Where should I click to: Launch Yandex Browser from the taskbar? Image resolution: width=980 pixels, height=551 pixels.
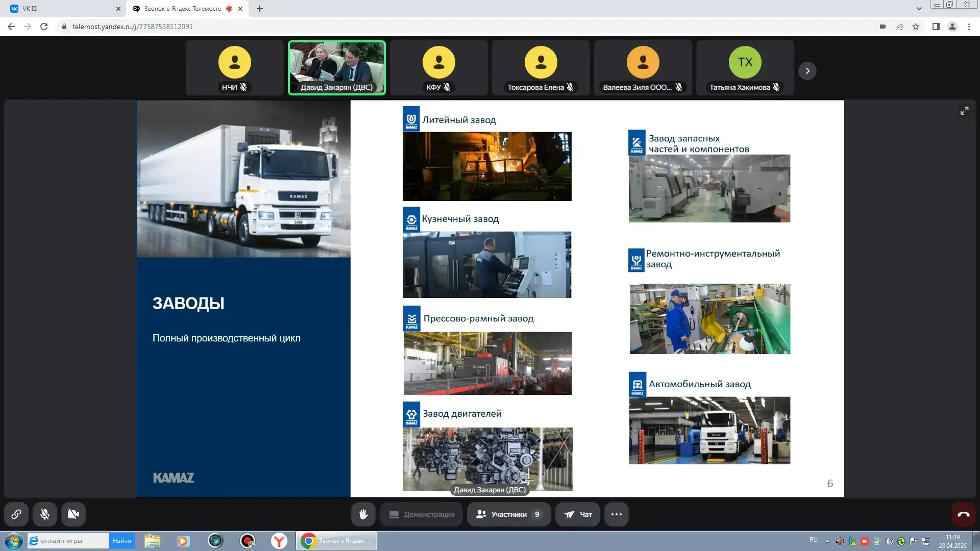[x=279, y=541]
